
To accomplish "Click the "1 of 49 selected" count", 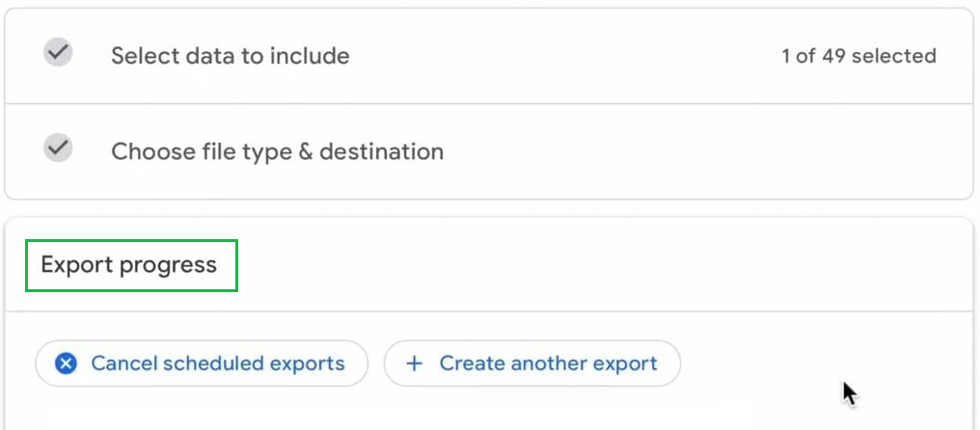I will (857, 56).
